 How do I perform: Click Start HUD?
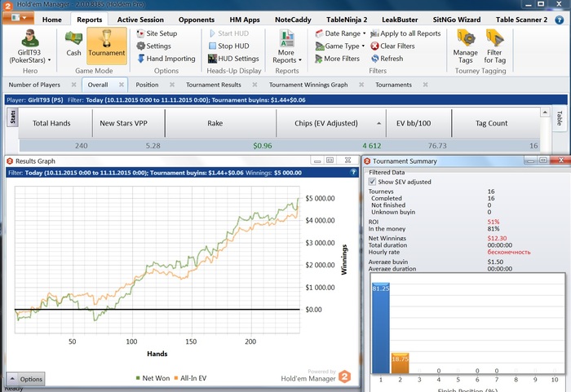pyautogui.click(x=229, y=33)
